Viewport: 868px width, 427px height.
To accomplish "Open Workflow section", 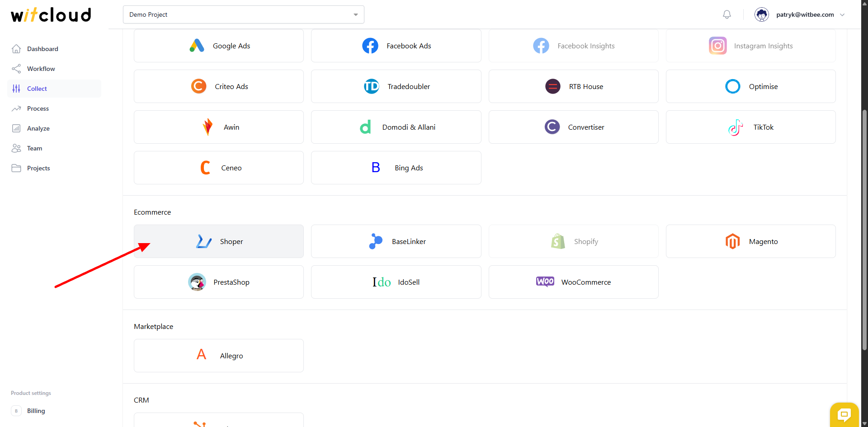I will pos(54,69).
